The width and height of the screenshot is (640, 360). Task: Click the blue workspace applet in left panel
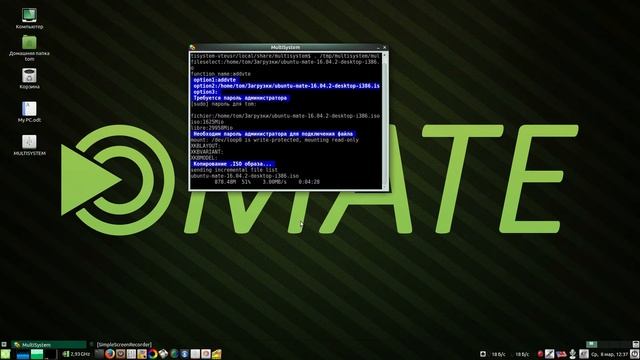23,355
